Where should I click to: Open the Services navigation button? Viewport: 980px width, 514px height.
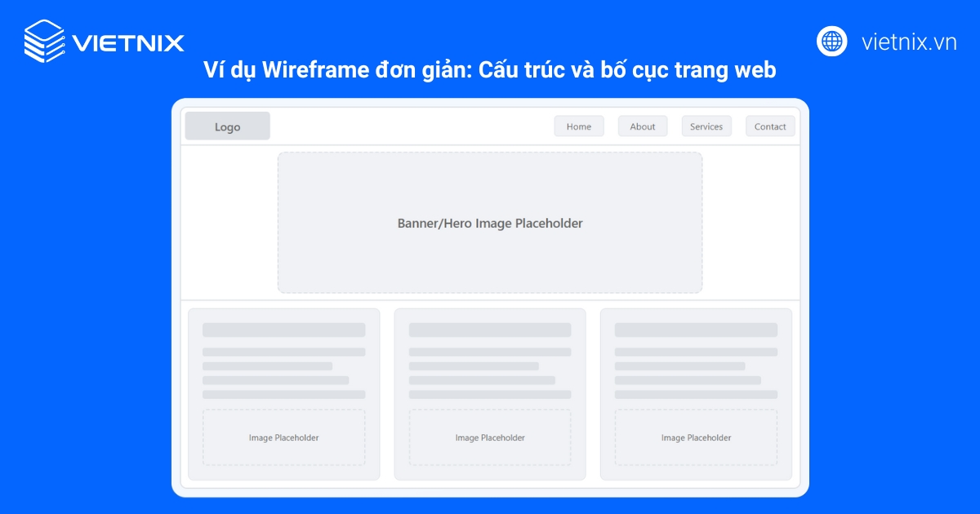pyautogui.click(x=706, y=126)
